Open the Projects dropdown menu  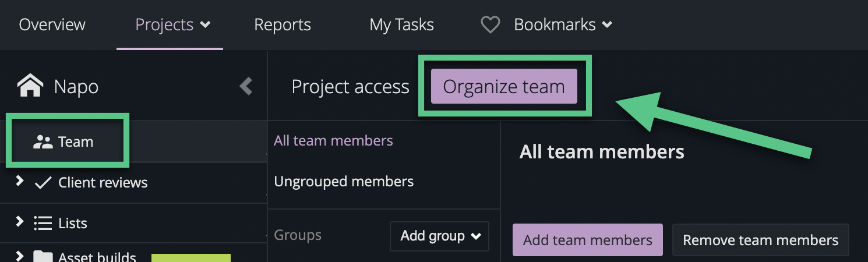pos(172,25)
